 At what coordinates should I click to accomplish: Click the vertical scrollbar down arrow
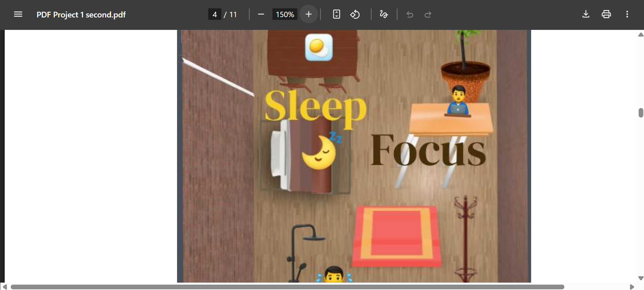[x=641, y=278]
